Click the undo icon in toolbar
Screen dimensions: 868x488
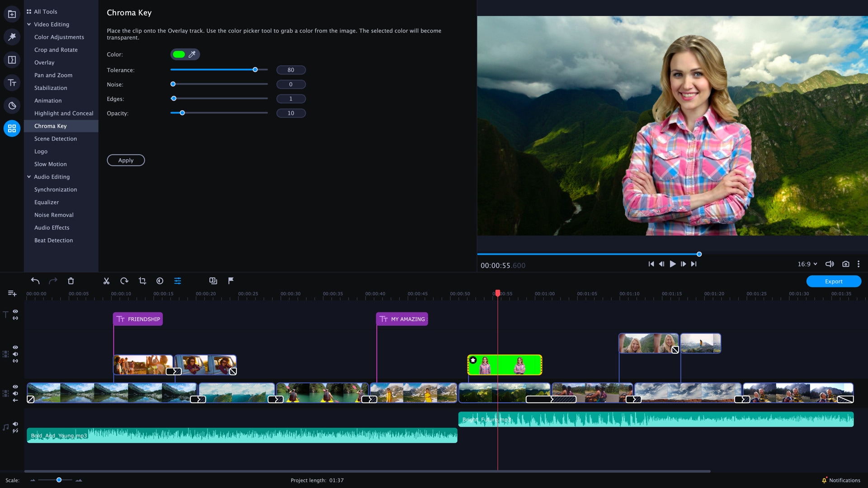click(34, 281)
